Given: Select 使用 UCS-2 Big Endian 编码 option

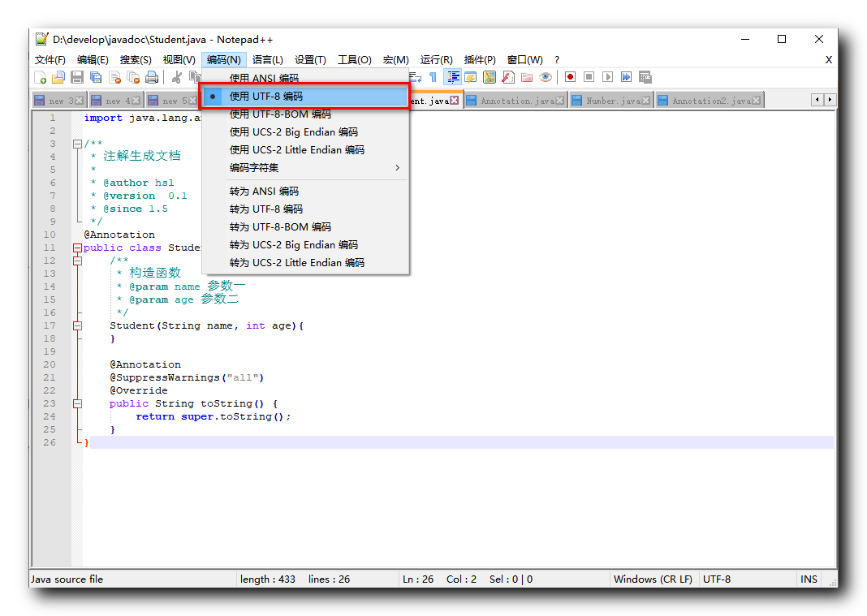Looking at the screenshot, I should coord(304,131).
